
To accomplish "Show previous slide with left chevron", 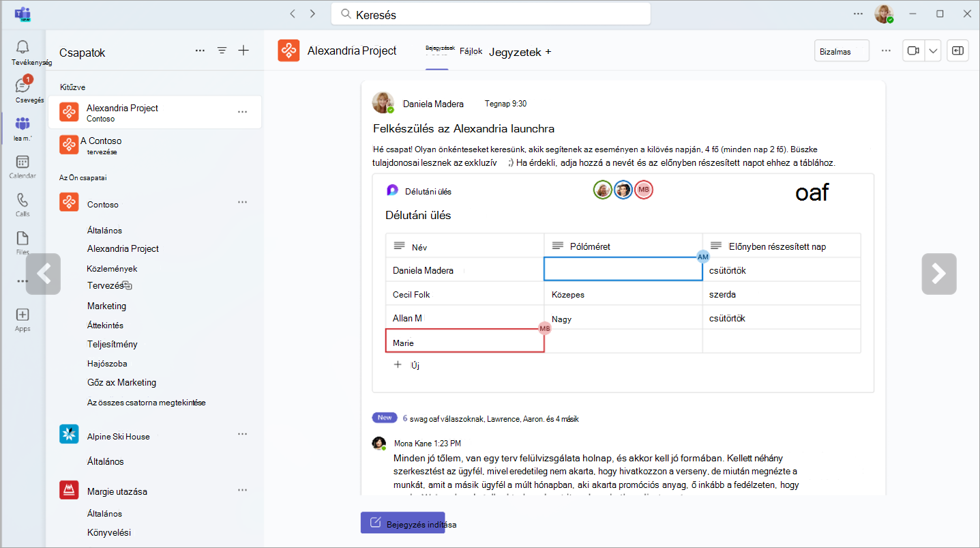I will (x=44, y=274).
